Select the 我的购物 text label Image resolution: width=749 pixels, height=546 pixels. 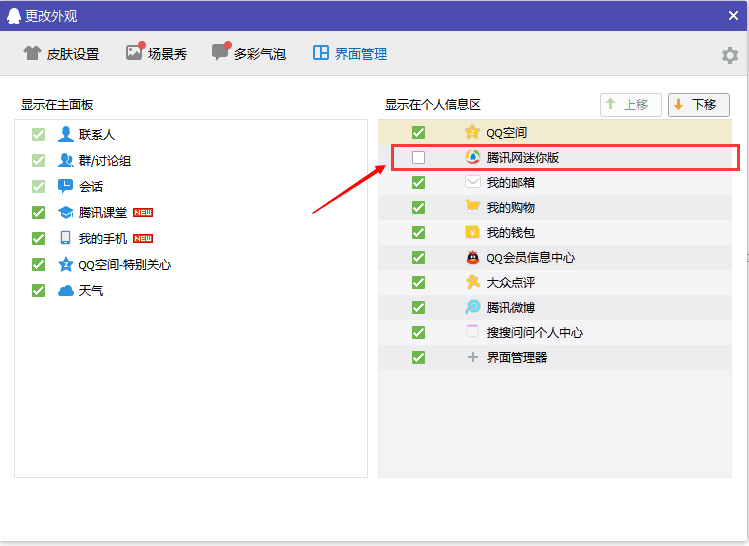click(511, 208)
